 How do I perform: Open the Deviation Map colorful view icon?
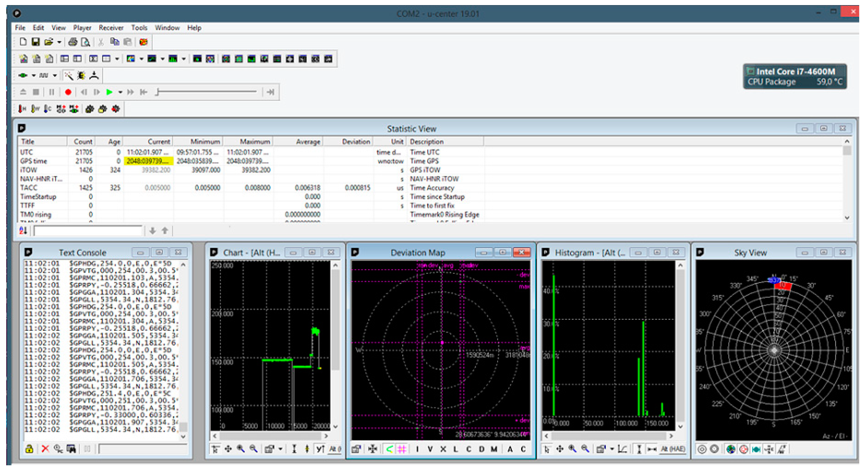pos(131,59)
